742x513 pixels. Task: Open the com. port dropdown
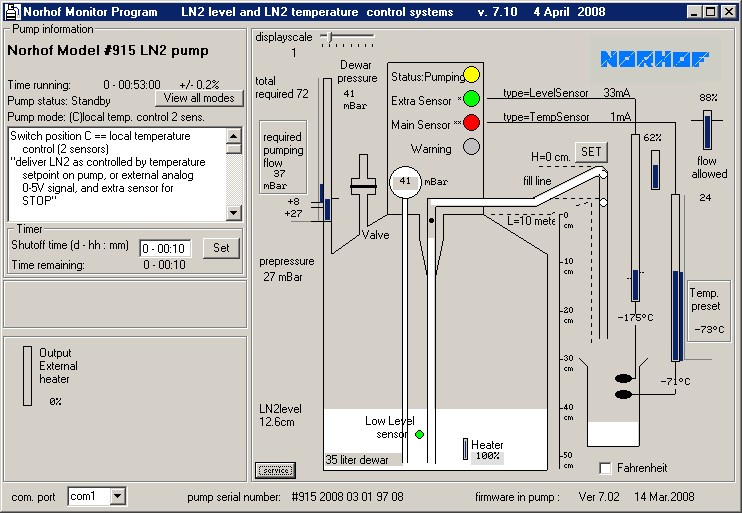coord(118,496)
